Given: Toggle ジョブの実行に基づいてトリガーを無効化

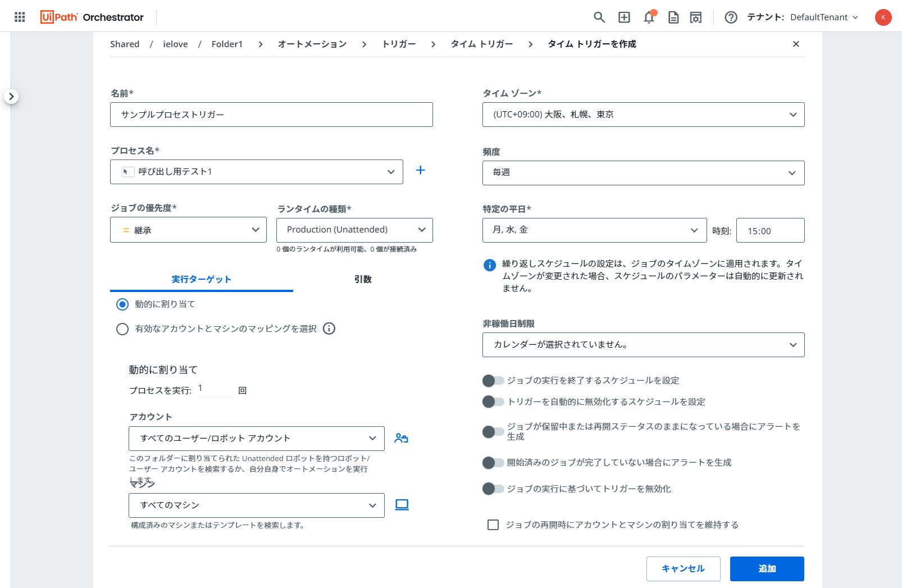Looking at the screenshot, I should (x=493, y=489).
